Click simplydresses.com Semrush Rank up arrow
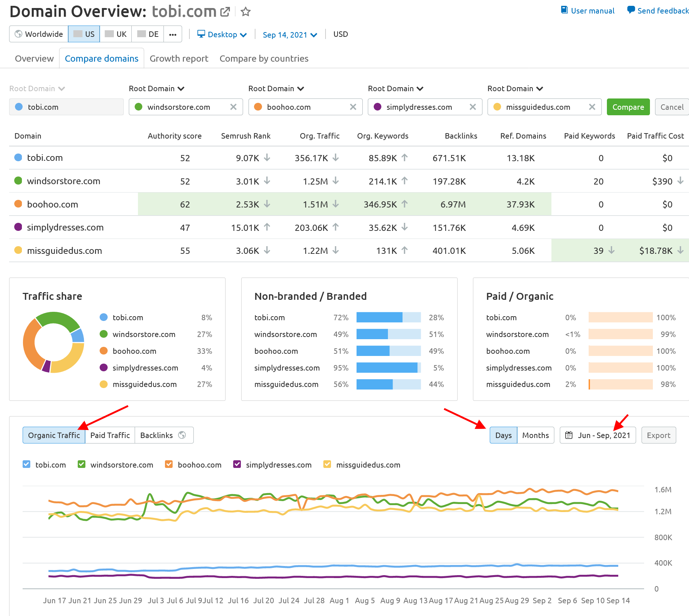The width and height of the screenshot is (689, 616). point(267,227)
